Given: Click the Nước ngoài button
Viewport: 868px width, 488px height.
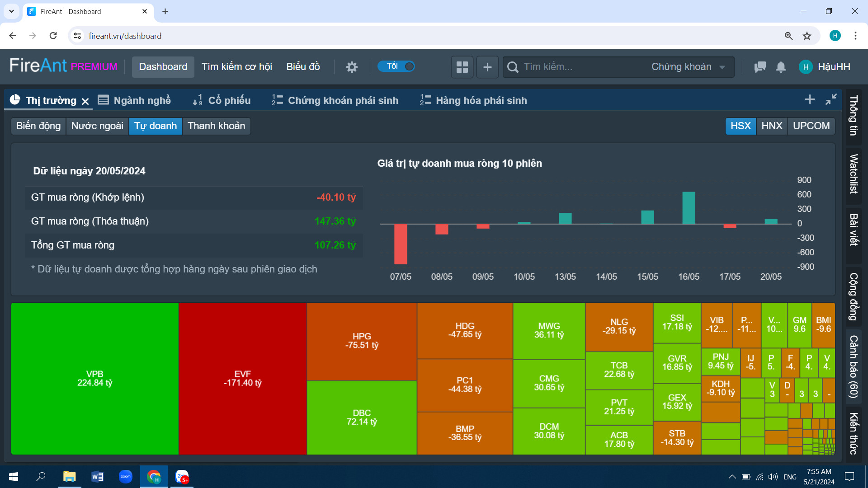Looking at the screenshot, I should pyautogui.click(x=97, y=126).
